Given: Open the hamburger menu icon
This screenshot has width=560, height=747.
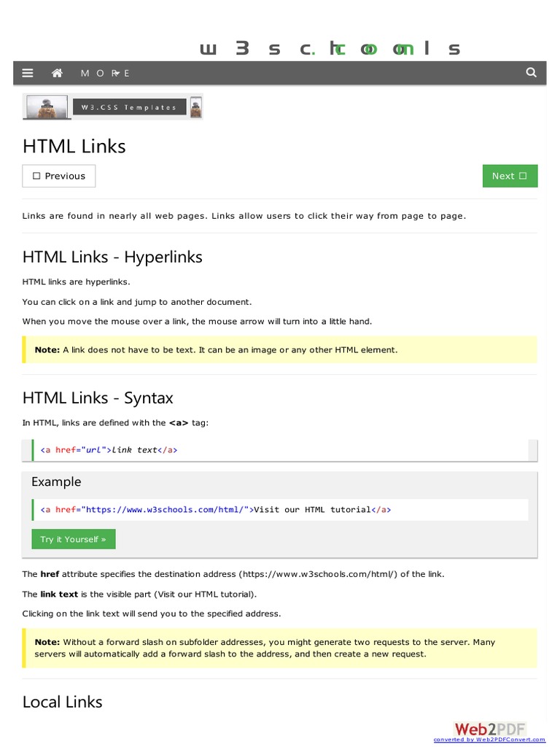Looking at the screenshot, I should click(28, 73).
